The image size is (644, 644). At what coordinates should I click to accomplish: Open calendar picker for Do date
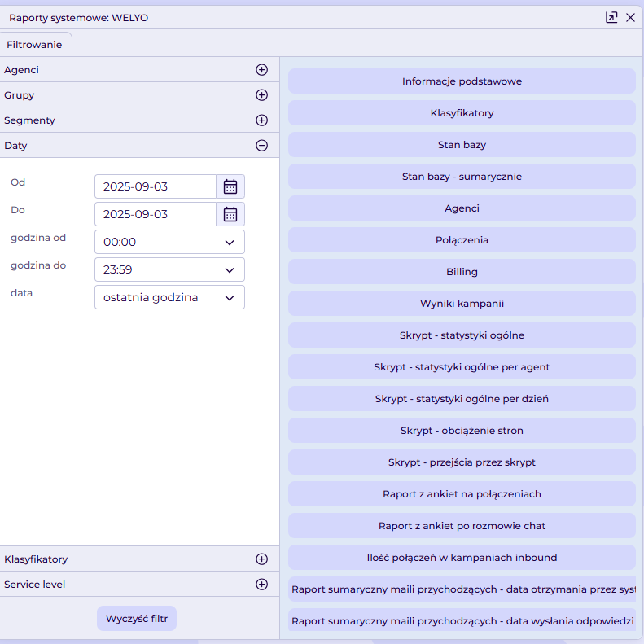pos(230,214)
